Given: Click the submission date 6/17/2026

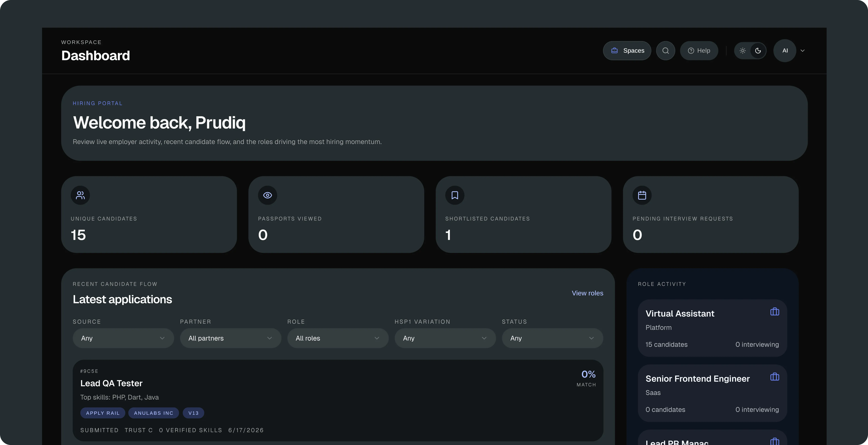Looking at the screenshot, I should tap(246, 430).
